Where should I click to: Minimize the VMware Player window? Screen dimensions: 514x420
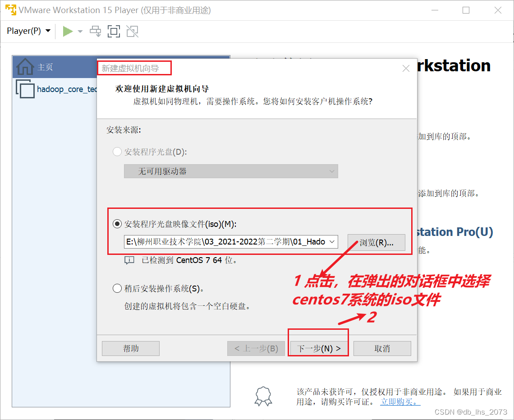pyautogui.click(x=435, y=10)
